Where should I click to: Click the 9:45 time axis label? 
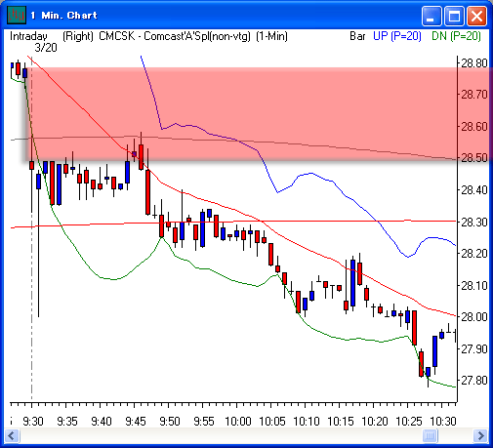pos(136,422)
